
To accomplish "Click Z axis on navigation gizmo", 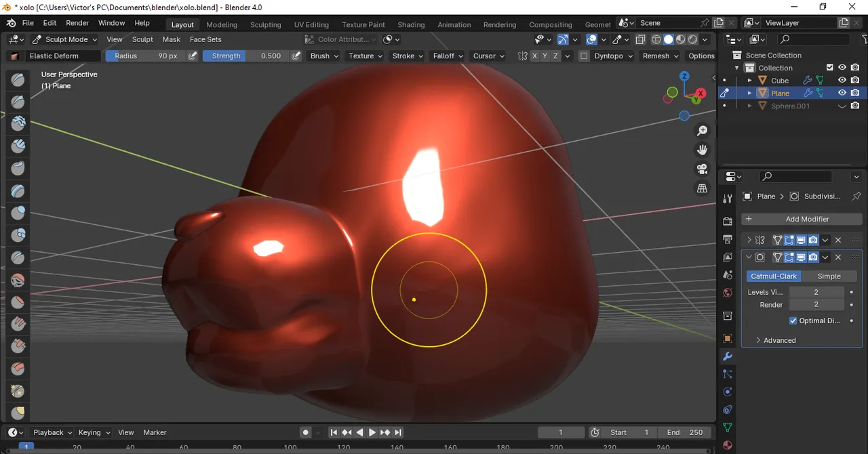I will coord(685,77).
